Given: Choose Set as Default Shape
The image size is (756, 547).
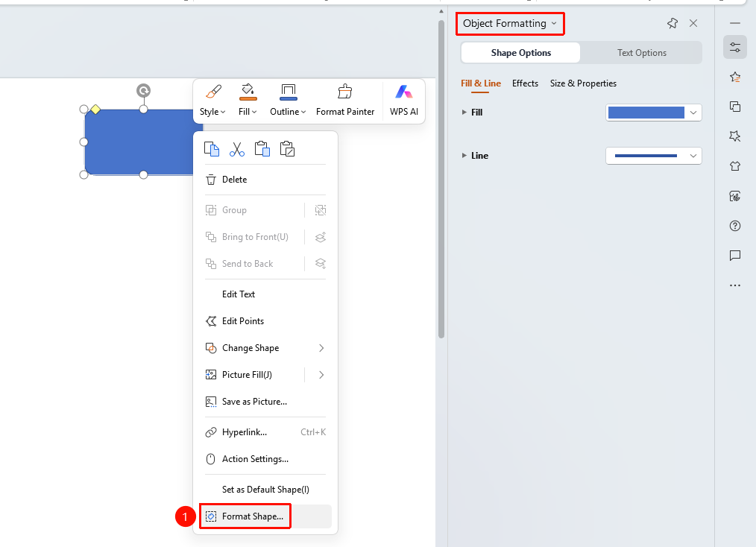Looking at the screenshot, I should tap(265, 490).
